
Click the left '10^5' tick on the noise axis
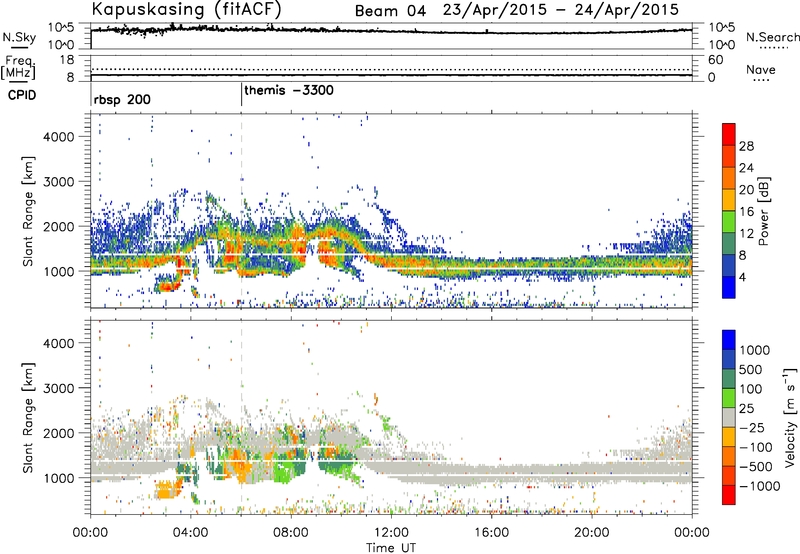point(61,28)
